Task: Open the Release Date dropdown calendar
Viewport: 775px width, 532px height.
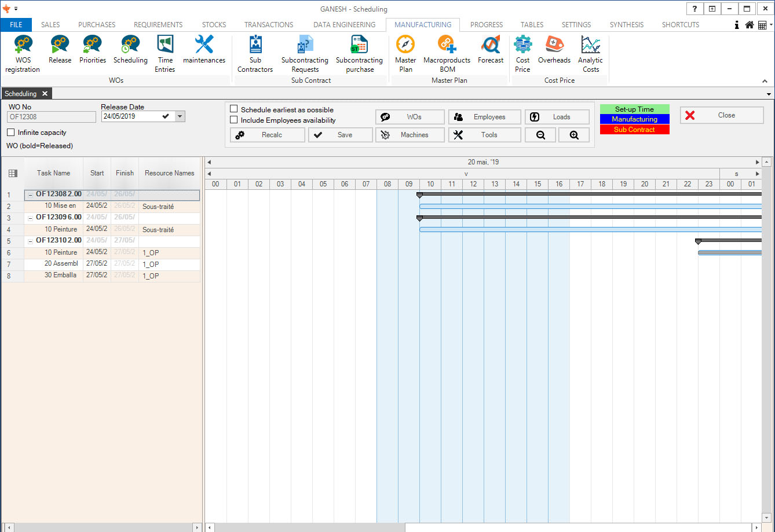Action: [x=180, y=116]
